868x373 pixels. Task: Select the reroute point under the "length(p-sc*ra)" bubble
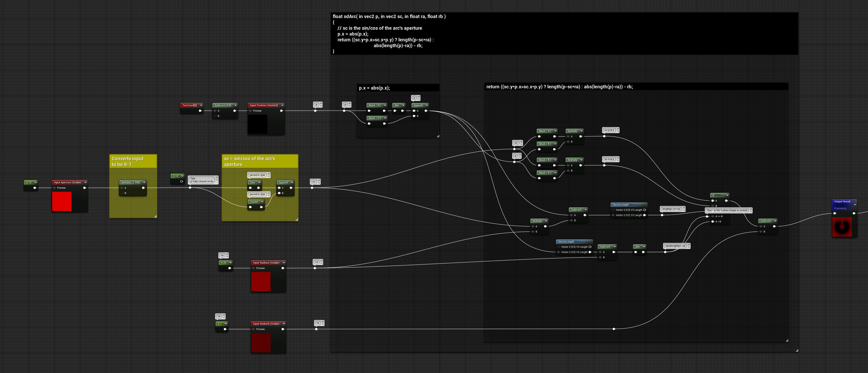(x=662, y=215)
